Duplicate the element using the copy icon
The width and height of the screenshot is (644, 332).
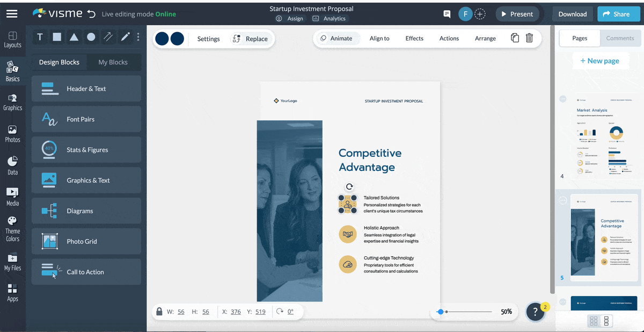(514, 38)
